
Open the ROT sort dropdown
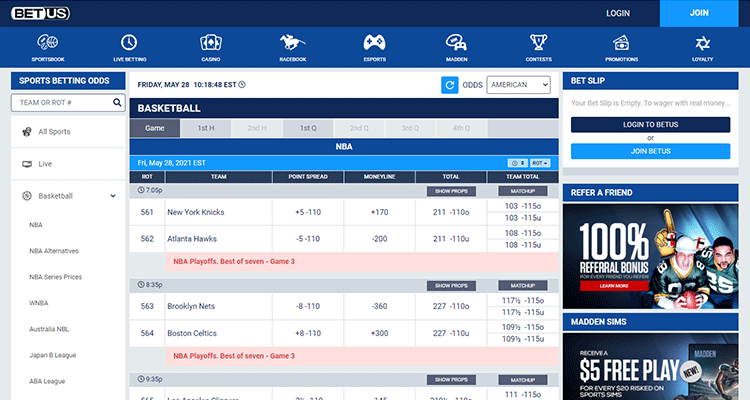click(x=540, y=163)
